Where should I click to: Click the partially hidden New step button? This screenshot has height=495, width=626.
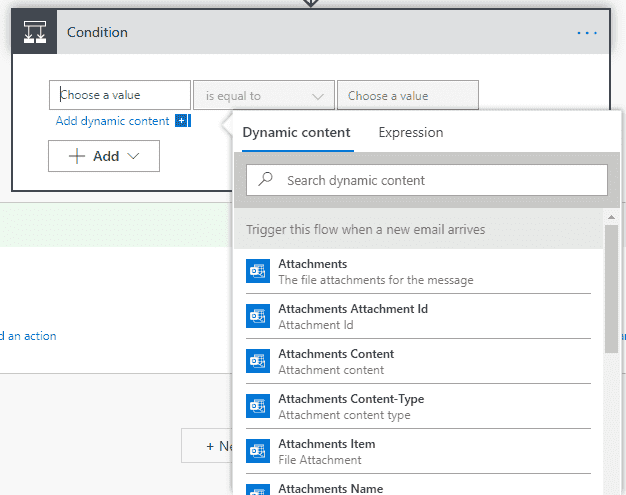[207, 446]
